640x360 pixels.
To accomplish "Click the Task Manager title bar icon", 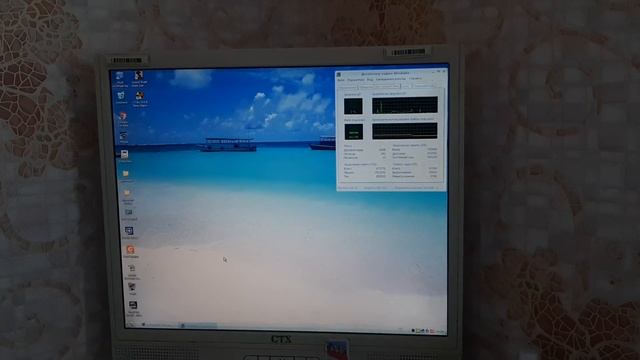I will (339, 74).
